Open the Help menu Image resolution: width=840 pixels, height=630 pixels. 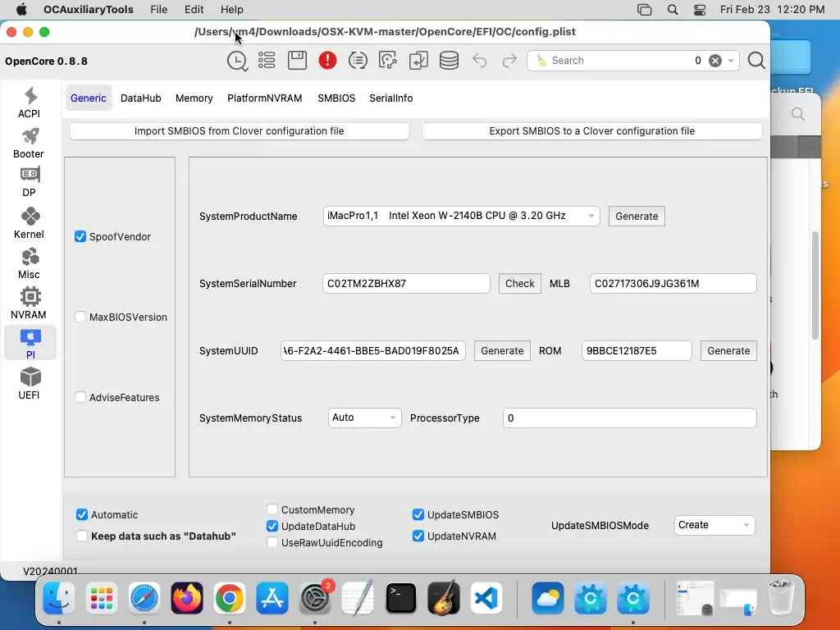click(232, 10)
